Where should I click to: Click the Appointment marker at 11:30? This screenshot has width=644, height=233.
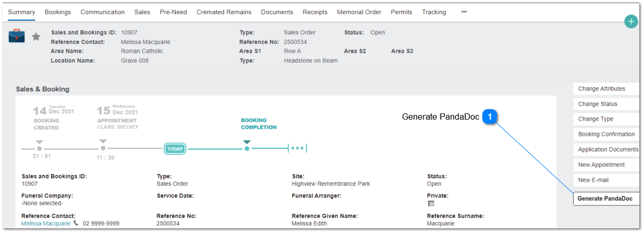click(x=103, y=146)
